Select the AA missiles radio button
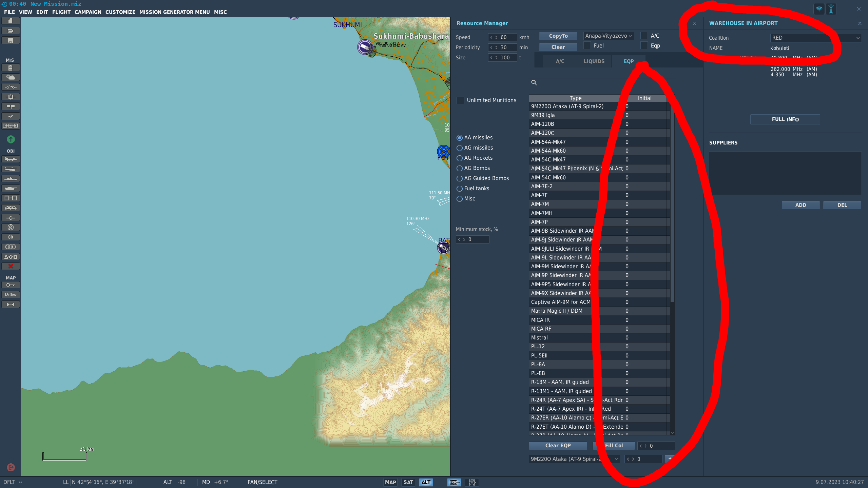 click(460, 138)
